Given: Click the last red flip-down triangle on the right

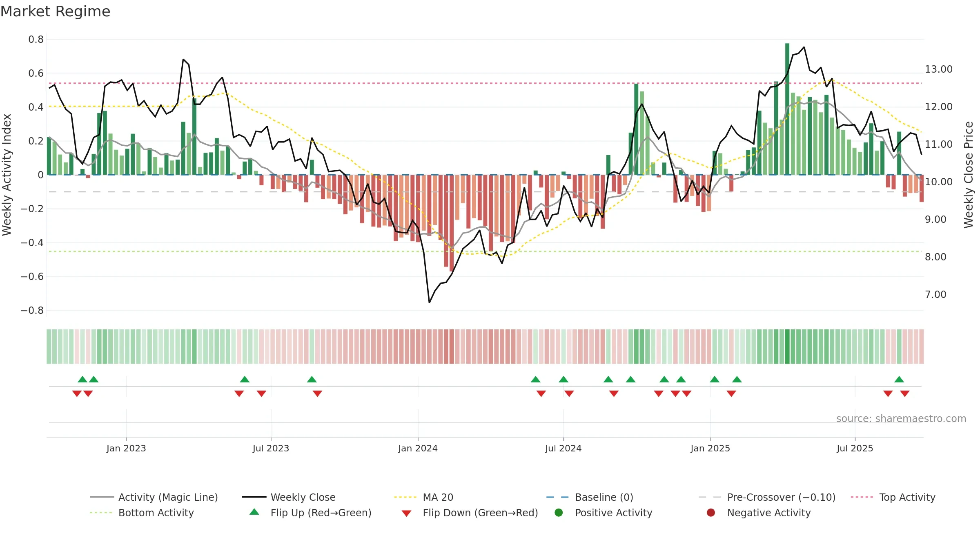Looking at the screenshot, I should point(905,393).
